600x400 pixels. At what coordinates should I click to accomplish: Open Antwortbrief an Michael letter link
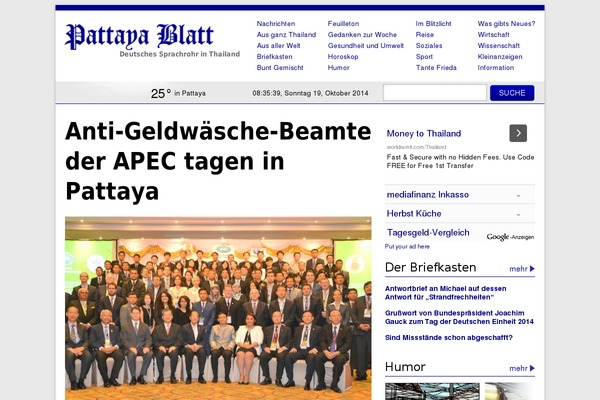click(445, 293)
